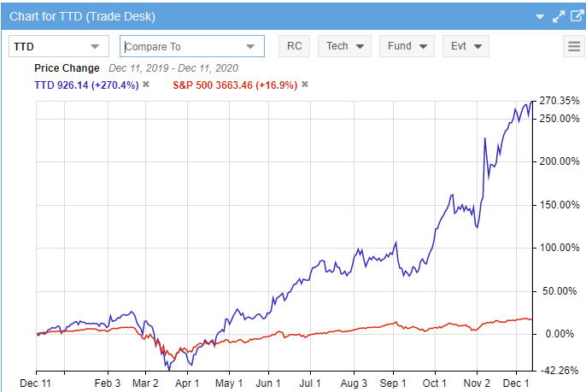This screenshot has width=586, height=392.
Task: Remove the TTD series with its x
Action: (x=146, y=85)
